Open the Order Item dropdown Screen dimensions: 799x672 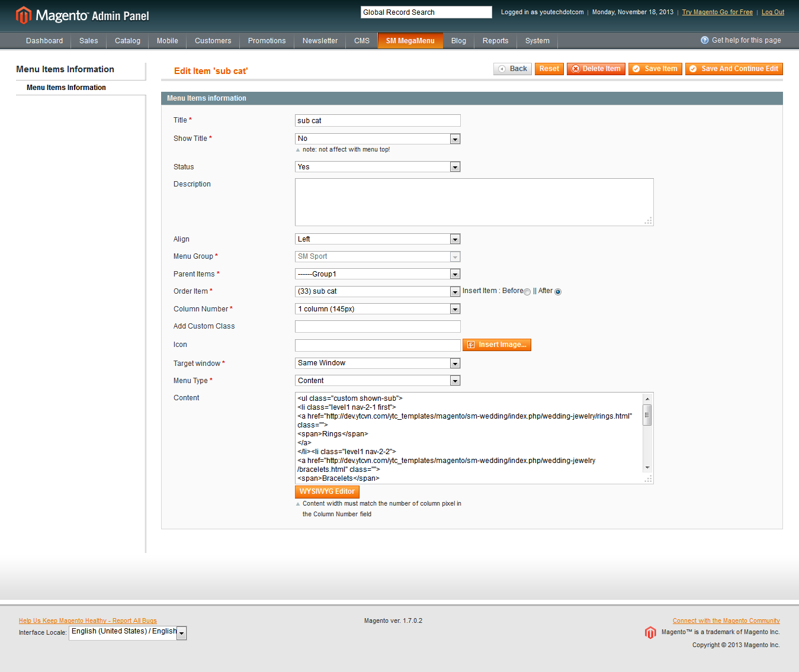pyautogui.click(x=378, y=291)
